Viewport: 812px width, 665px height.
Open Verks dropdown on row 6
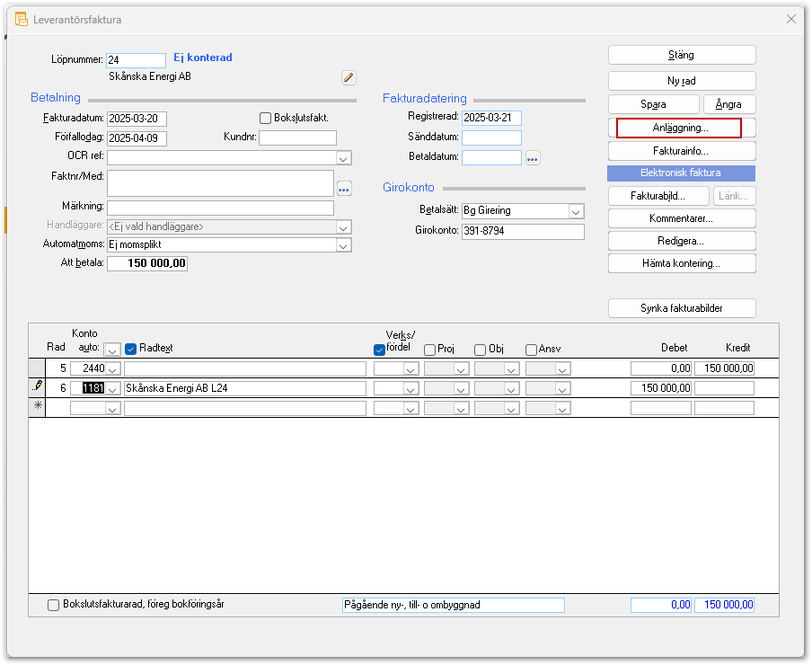[x=410, y=388]
